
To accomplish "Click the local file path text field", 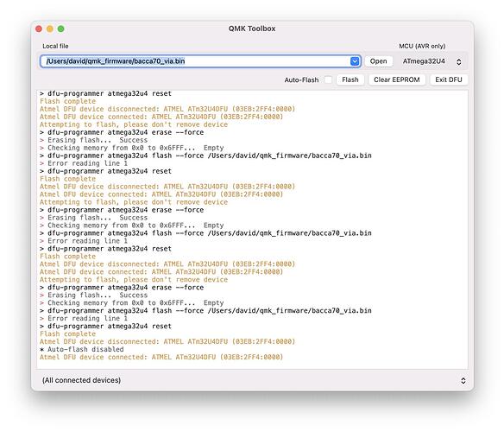I will (195, 61).
